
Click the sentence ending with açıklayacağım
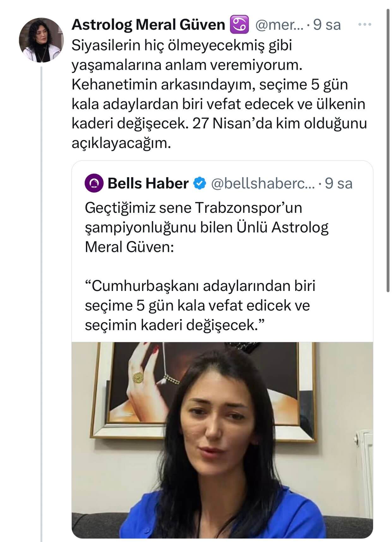pos(121,143)
